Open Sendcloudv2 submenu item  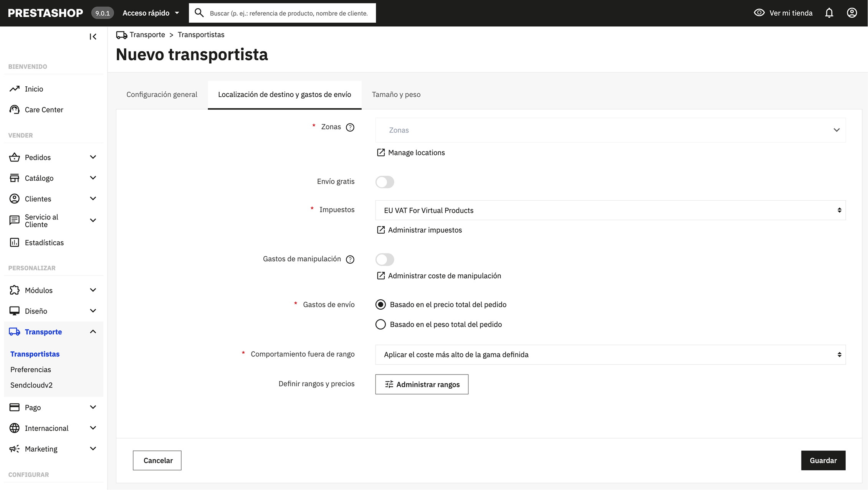[31, 385]
